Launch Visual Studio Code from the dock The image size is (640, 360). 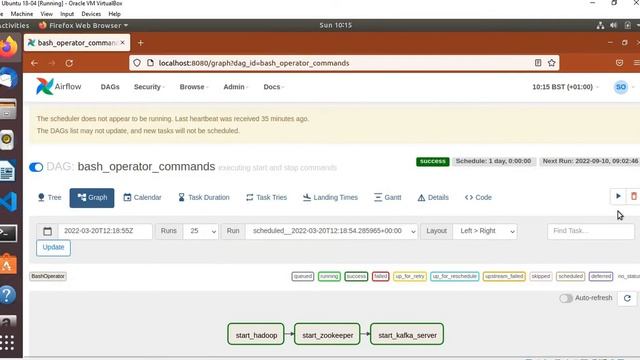tap(8, 202)
